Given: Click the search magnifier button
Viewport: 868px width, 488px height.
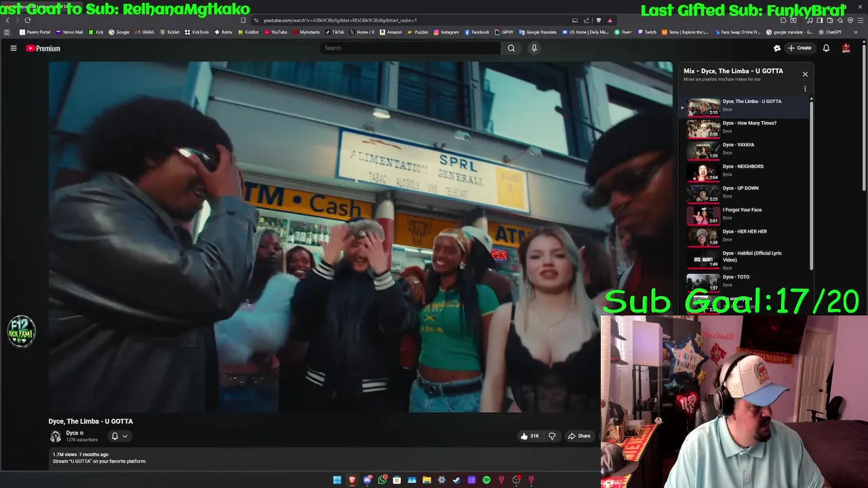Looking at the screenshot, I should (x=511, y=48).
